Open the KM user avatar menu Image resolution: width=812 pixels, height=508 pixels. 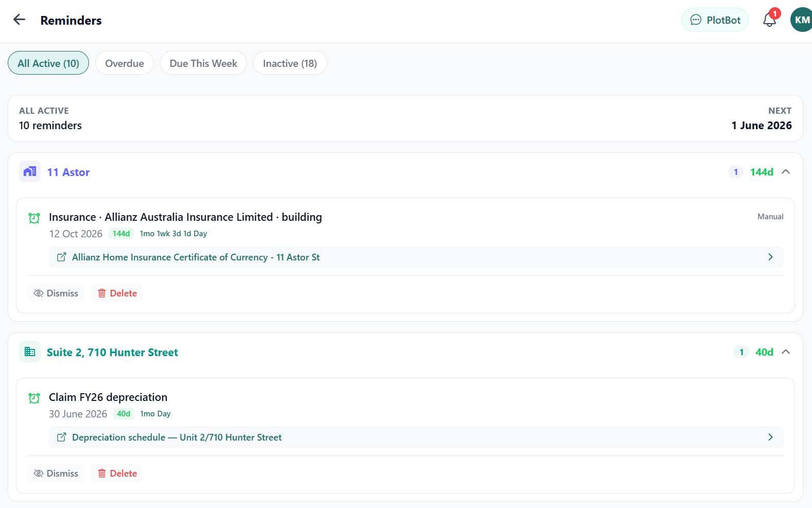[802, 20]
